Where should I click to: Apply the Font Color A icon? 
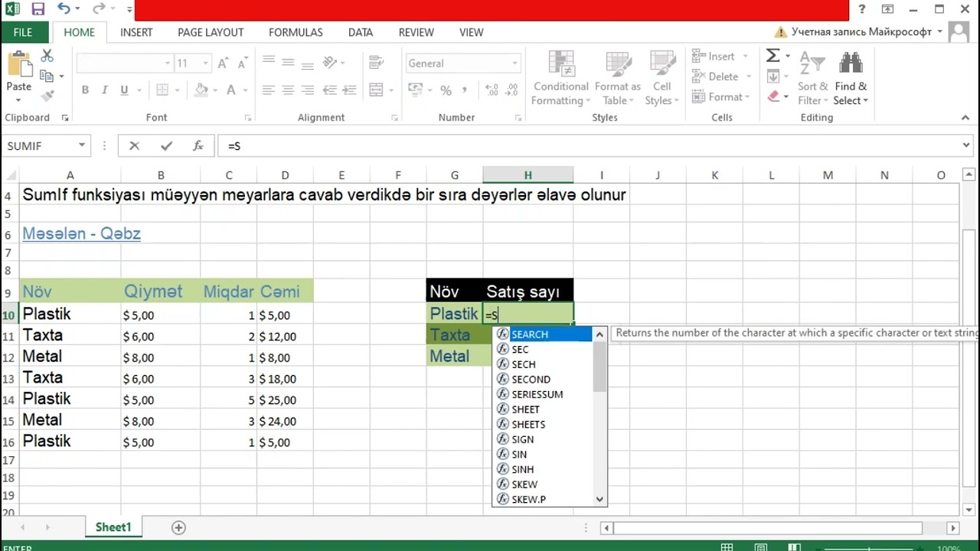(230, 90)
